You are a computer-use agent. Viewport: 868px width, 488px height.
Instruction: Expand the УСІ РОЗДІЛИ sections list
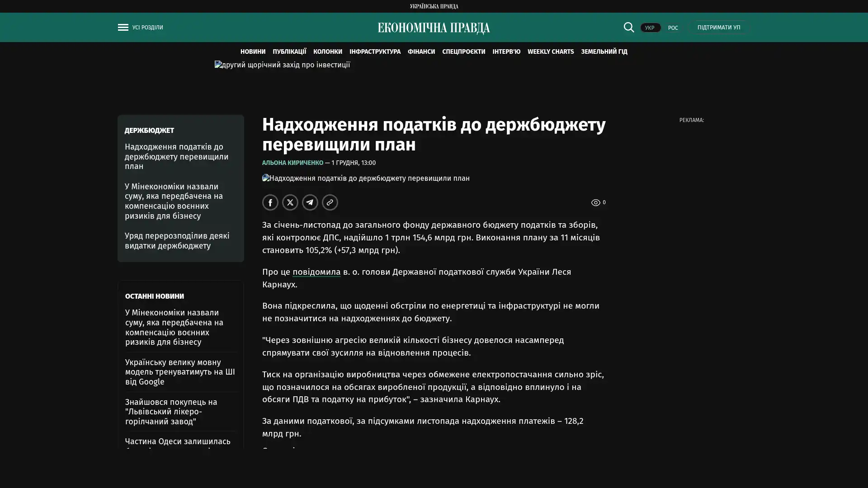point(147,28)
